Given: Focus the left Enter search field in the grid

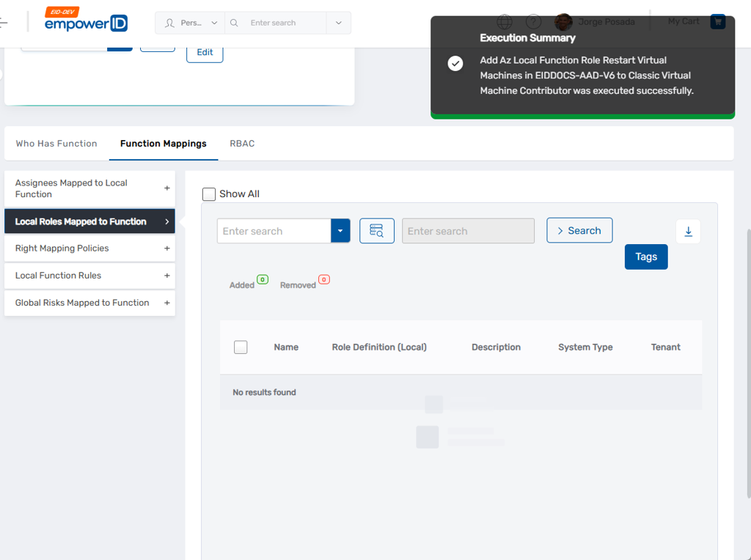Looking at the screenshot, I should pyautogui.click(x=274, y=231).
